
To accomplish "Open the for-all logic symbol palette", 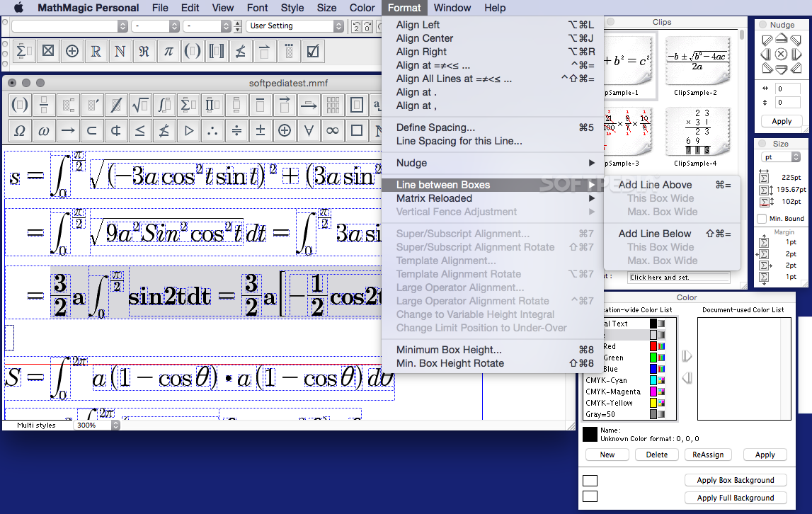I will [x=309, y=130].
